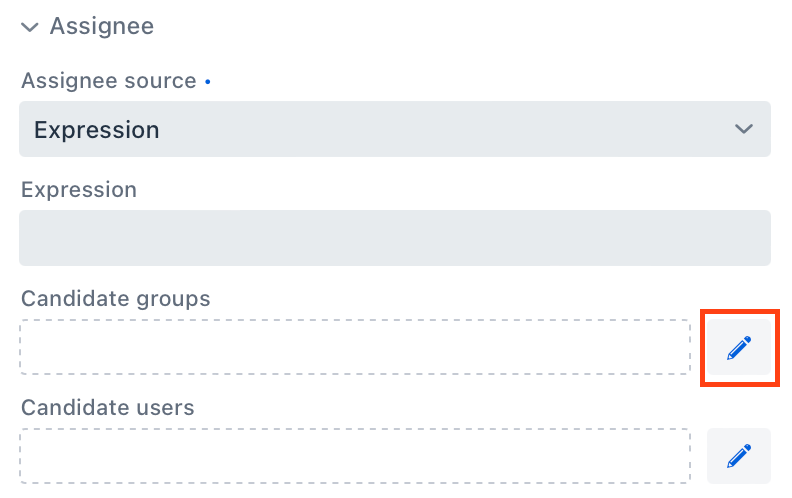Open the Assignee source dropdown
792x498 pixels.
(x=394, y=129)
